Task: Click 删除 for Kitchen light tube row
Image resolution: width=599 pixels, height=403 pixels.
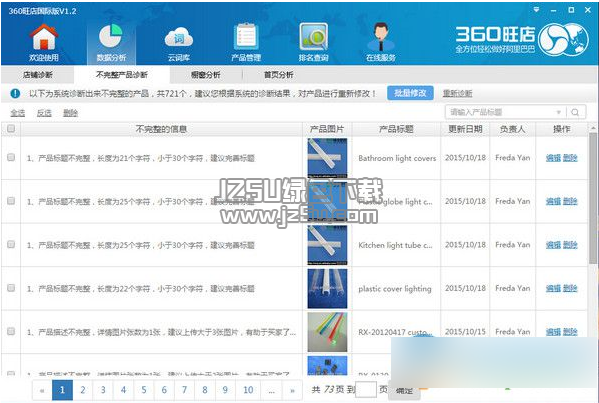Action: click(570, 245)
